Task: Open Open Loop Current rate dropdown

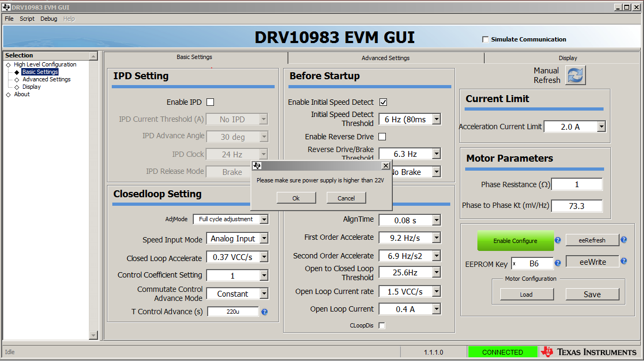Action: pos(436,291)
